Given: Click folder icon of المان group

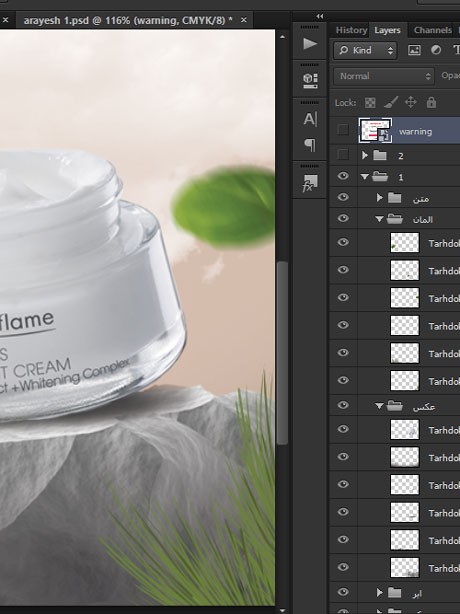Looking at the screenshot, I should click(x=395, y=219).
